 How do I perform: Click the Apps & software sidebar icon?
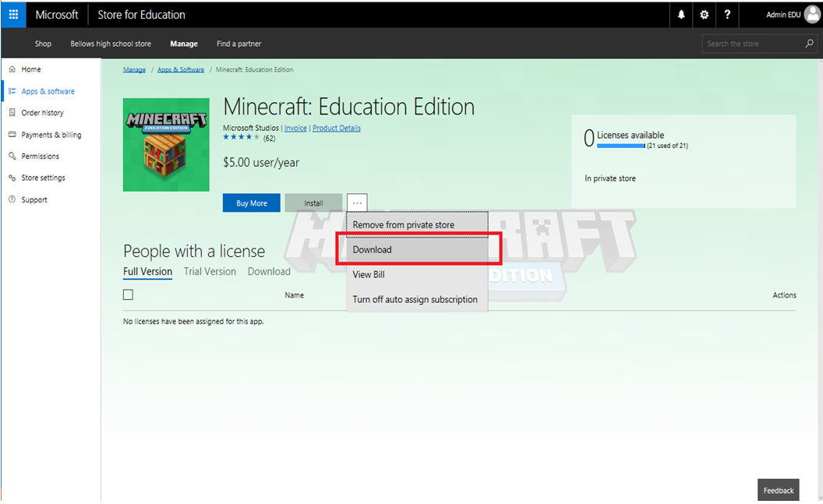(x=12, y=91)
